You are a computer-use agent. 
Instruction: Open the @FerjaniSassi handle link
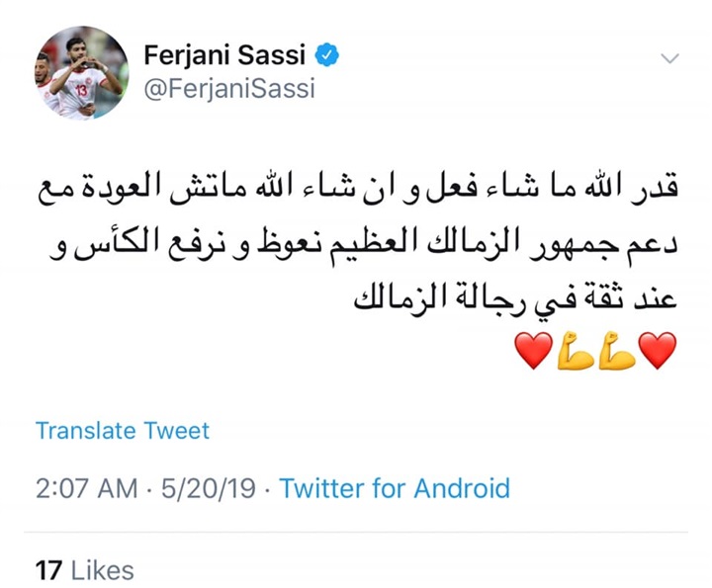coord(229,91)
